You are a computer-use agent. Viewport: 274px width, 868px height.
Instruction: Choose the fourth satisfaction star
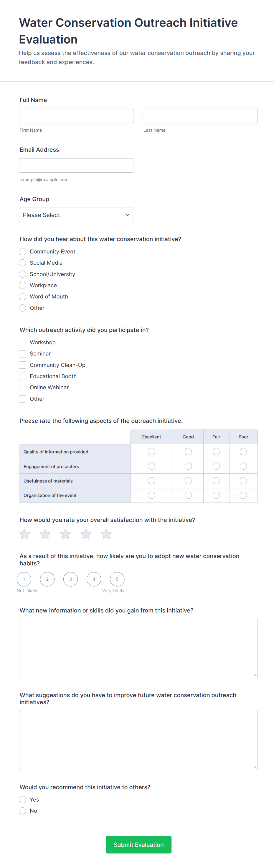click(x=86, y=534)
